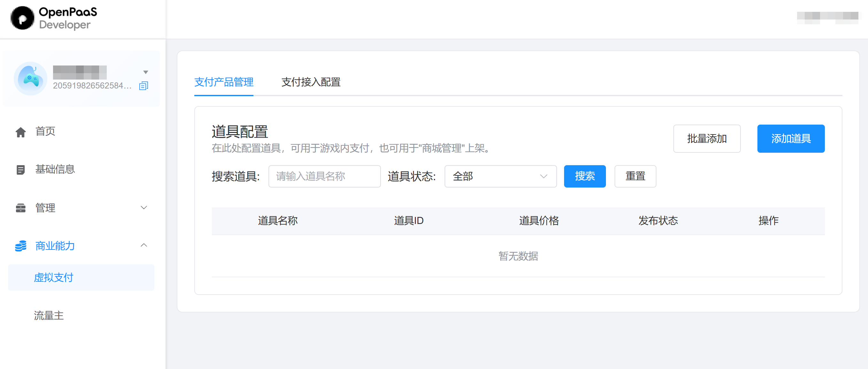Click the blue 添加道具 button

791,139
